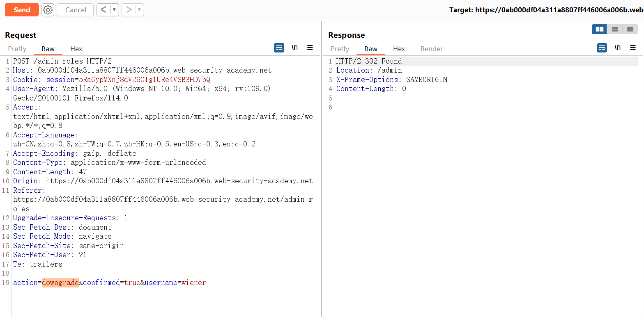Viewport: 644px width, 317px height.
Task: Toggle non-printable characters in the Response panel
Action: click(617, 48)
